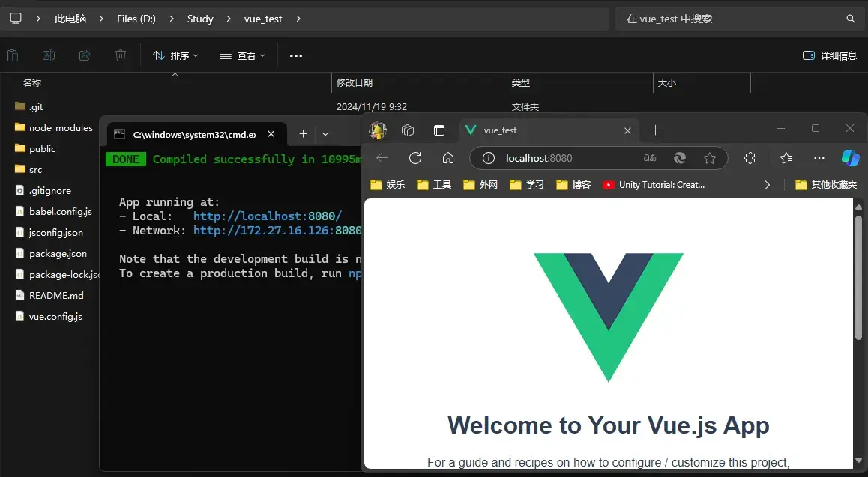Image resolution: width=868 pixels, height=477 pixels.
Task: Refresh the browser page
Action: (x=415, y=158)
